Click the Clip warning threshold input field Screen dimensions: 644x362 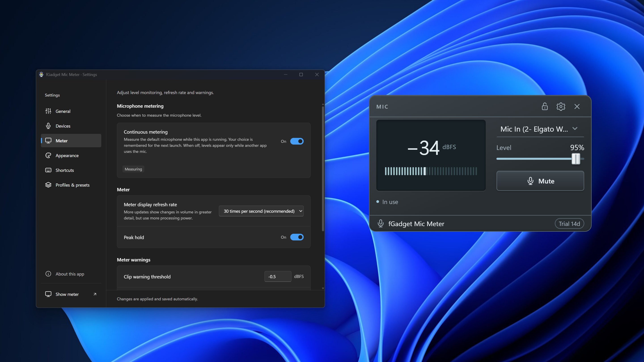tap(278, 276)
